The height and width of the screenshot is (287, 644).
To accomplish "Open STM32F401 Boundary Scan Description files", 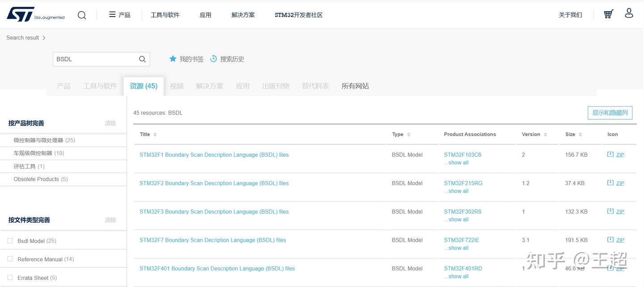I will pos(217,268).
